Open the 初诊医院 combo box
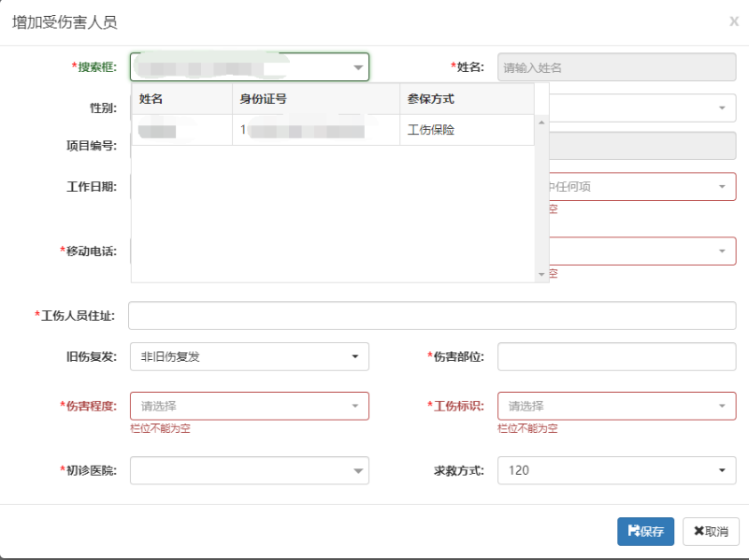The width and height of the screenshot is (749, 560). [x=249, y=470]
